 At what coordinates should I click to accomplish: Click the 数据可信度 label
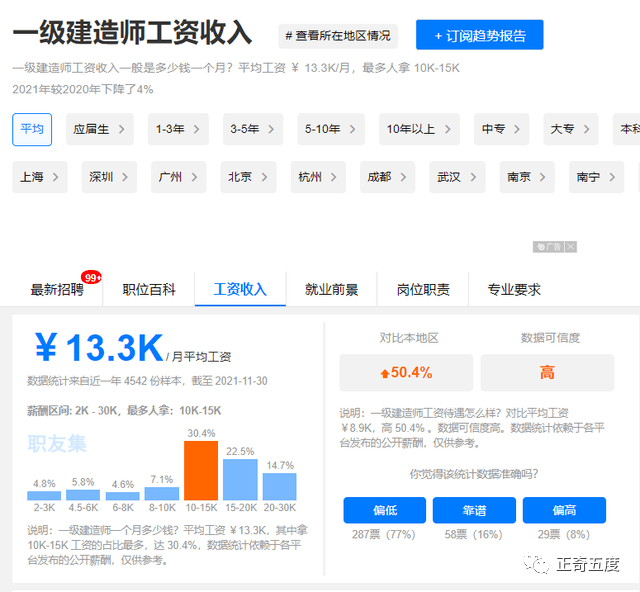tap(550, 338)
